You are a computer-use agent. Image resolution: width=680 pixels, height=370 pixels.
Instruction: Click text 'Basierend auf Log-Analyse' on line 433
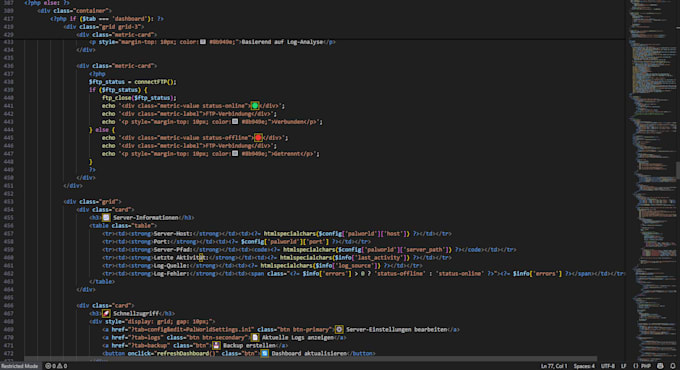(x=282, y=42)
